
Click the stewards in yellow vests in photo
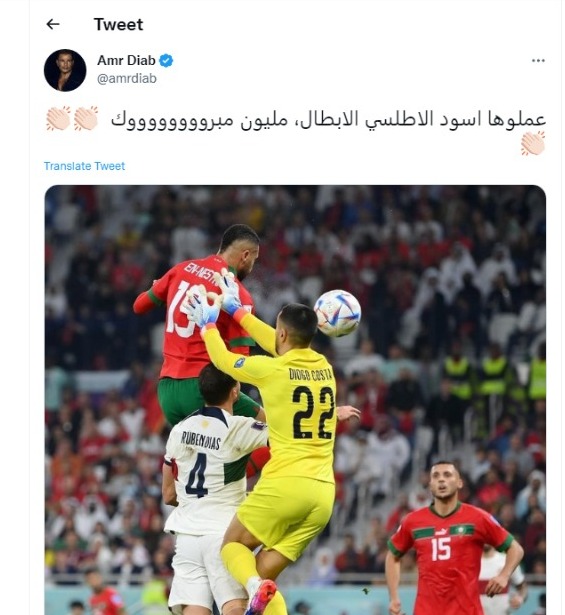click(494, 375)
